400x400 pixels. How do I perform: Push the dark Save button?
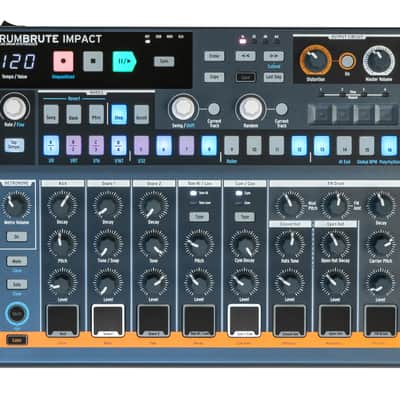click(x=245, y=77)
